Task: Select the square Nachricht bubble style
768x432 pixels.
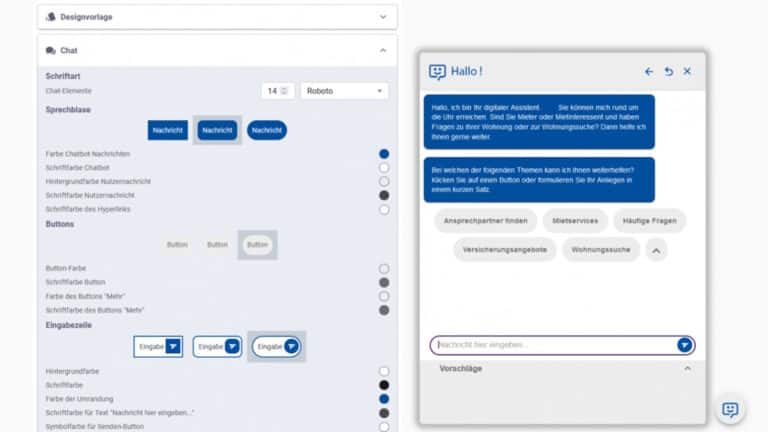Action: 168,130
